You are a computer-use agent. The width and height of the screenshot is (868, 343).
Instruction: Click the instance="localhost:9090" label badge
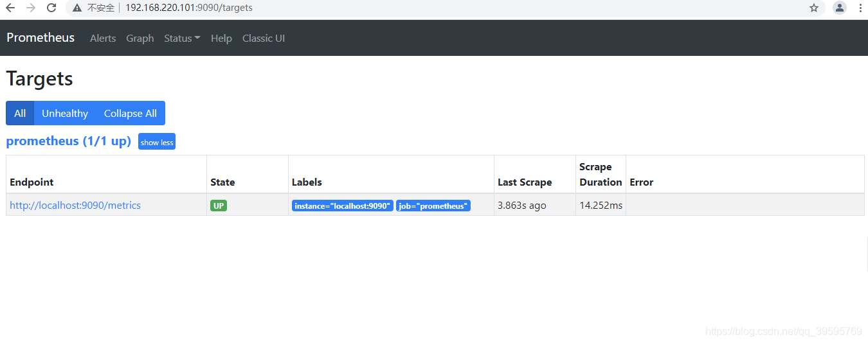coord(343,206)
